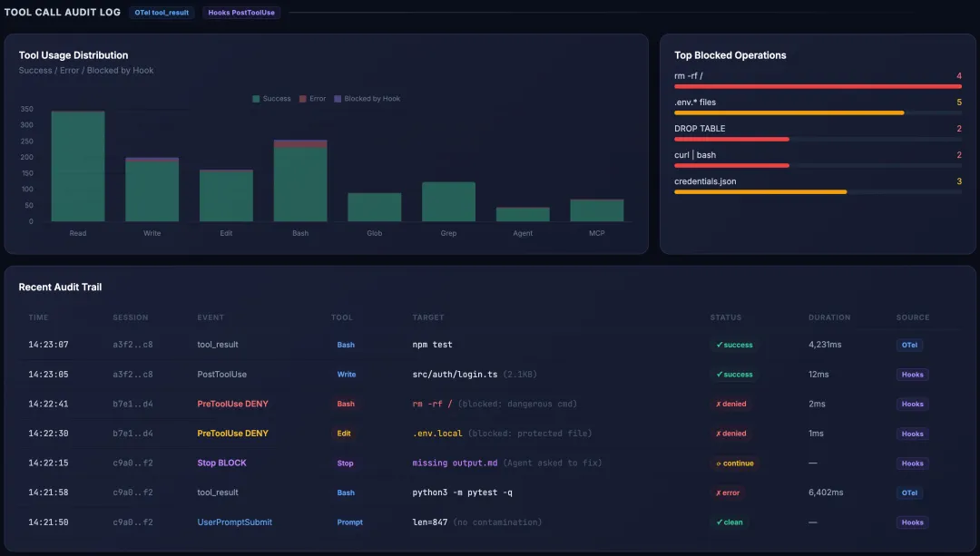Click the Hooks badge on rm -rf row
This screenshot has width=980, height=556.
tap(913, 404)
